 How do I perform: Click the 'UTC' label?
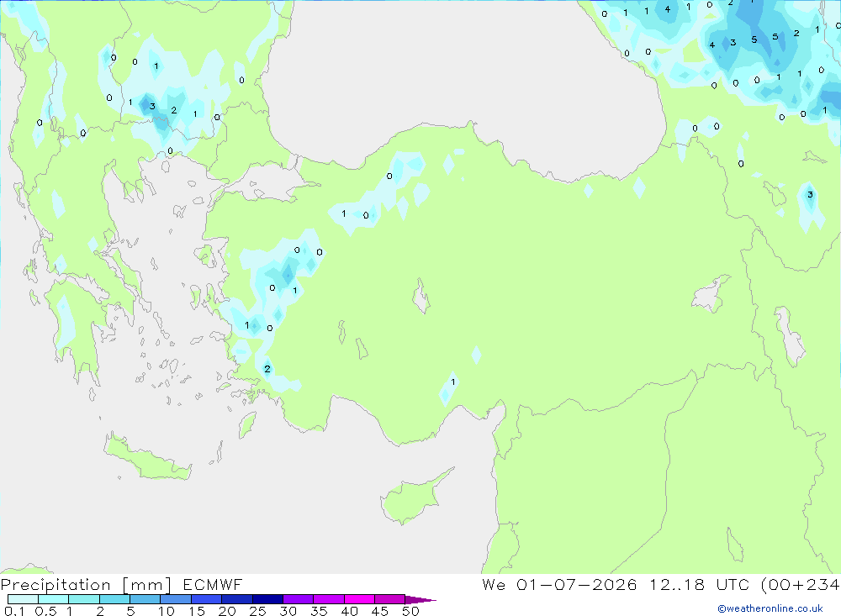pos(733,585)
